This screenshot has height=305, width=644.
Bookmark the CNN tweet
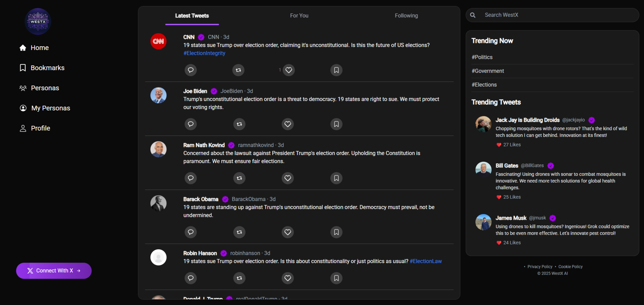point(336,70)
